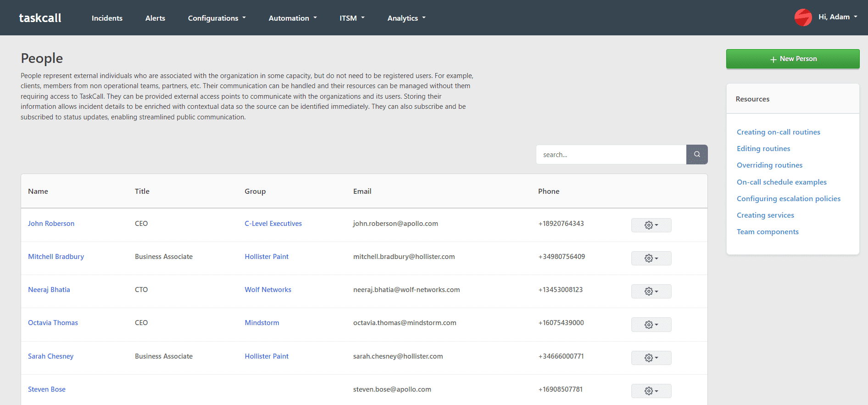Open the Wolf Networks group link
The height and width of the screenshot is (405, 868).
coord(268,290)
